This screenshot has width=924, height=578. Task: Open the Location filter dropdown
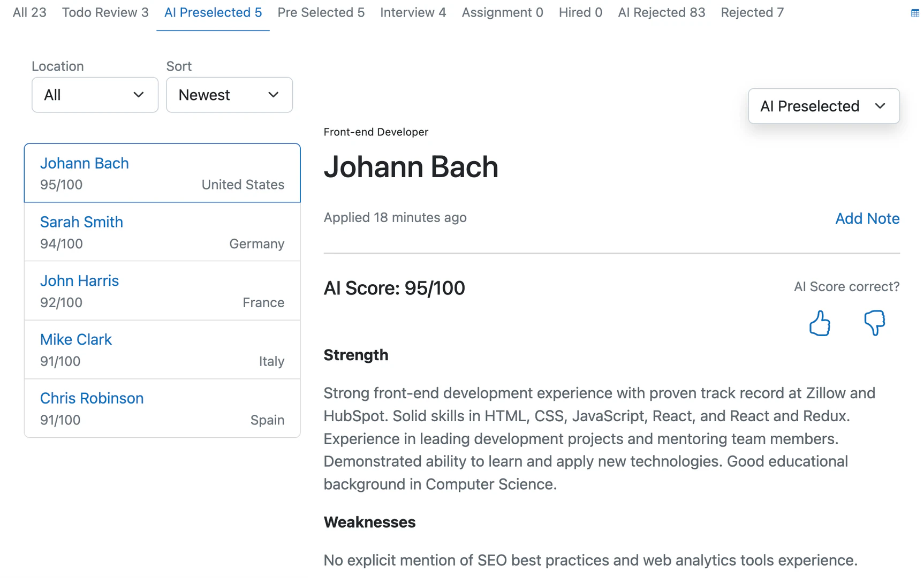point(95,95)
